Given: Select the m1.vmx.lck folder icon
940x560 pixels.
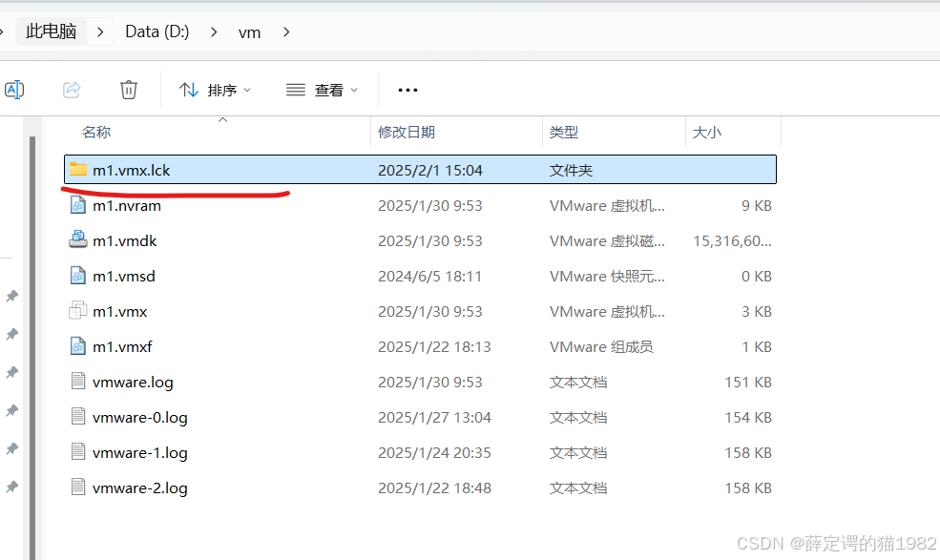Looking at the screenshot, I should coord(78,170).
